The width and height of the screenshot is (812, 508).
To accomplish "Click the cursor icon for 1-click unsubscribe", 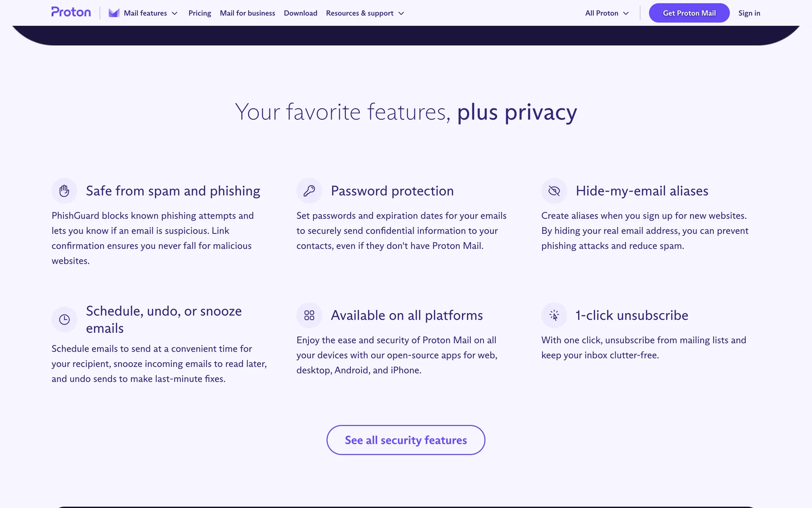I will [554, 315].
